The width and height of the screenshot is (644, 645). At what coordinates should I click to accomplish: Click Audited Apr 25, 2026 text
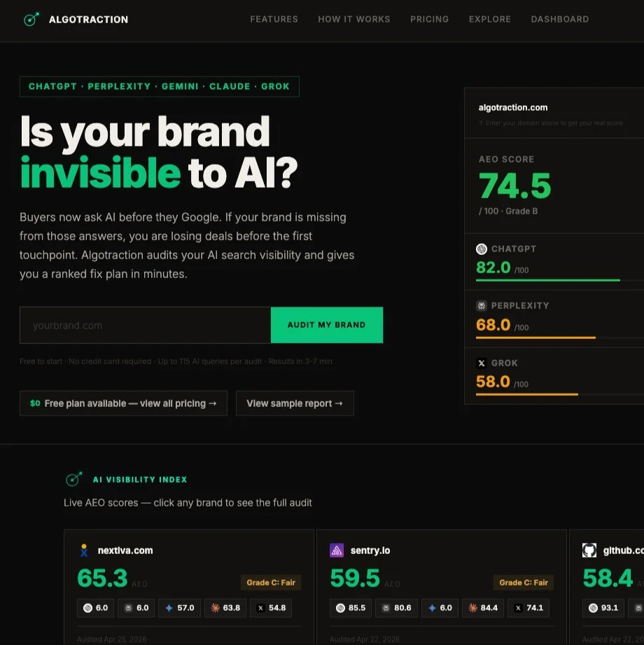pyautogui.click(x=112, y=639)
